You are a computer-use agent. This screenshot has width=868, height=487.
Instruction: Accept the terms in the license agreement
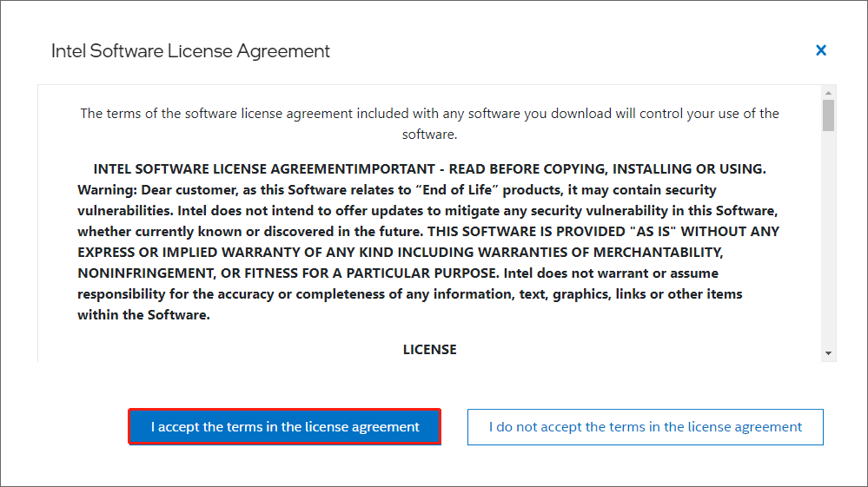(285, 427)
